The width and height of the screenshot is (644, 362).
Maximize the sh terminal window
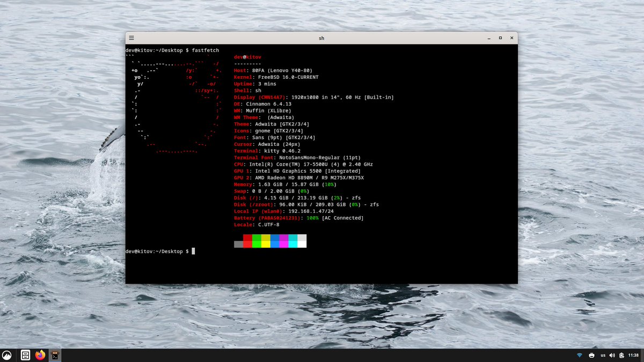click(500, 38)
